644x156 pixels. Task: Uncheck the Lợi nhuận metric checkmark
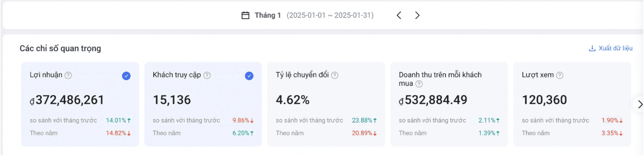[x=126, y=76]
